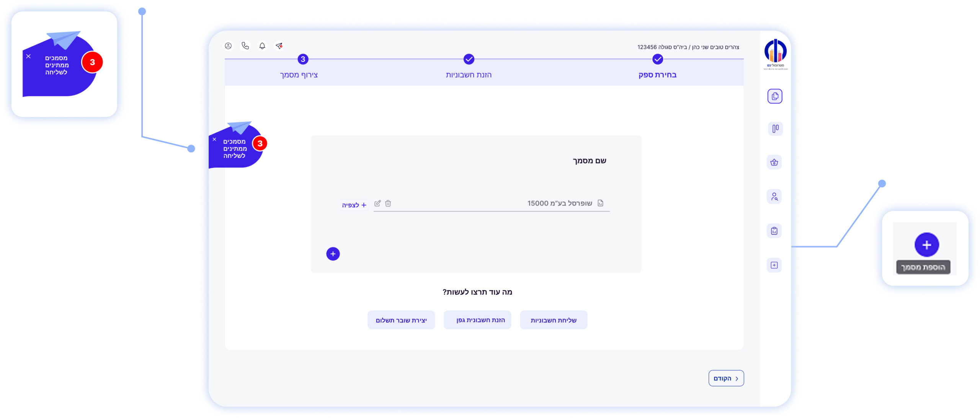Open the documents copy icon in sidebar

coord(774,96)
